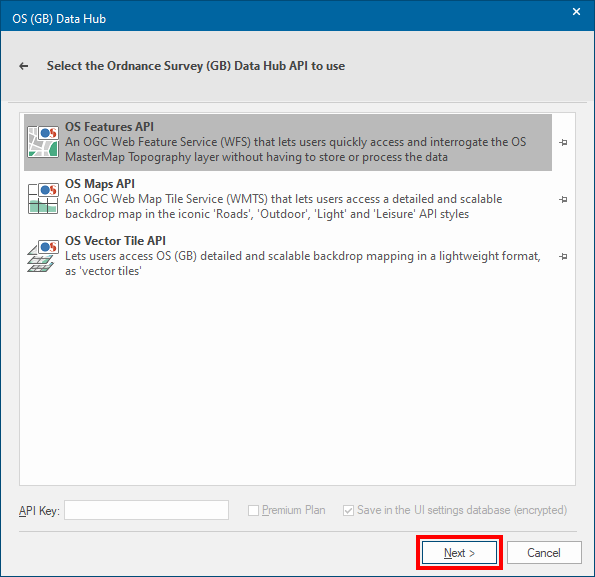Viewport: 595px width, 577px height.
Task: Click the WMTS description of OS Maps API
Action: click(x=283, y=206)
